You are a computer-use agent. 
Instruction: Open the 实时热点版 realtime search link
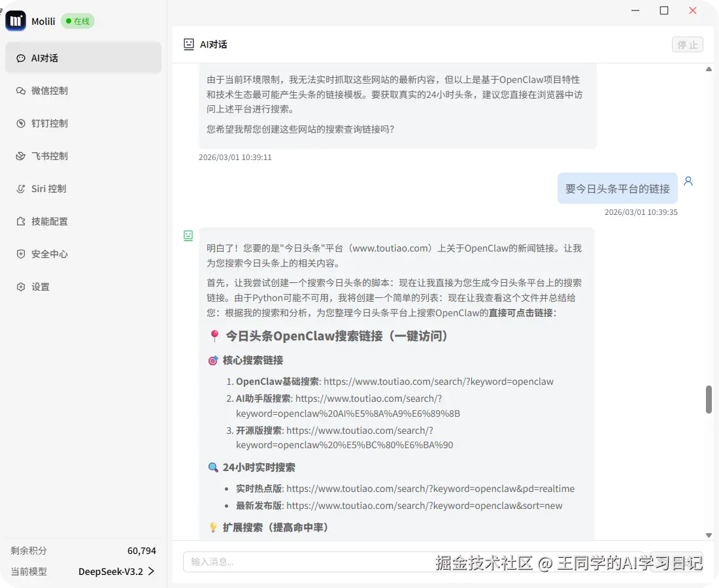[x=430, y=489]
